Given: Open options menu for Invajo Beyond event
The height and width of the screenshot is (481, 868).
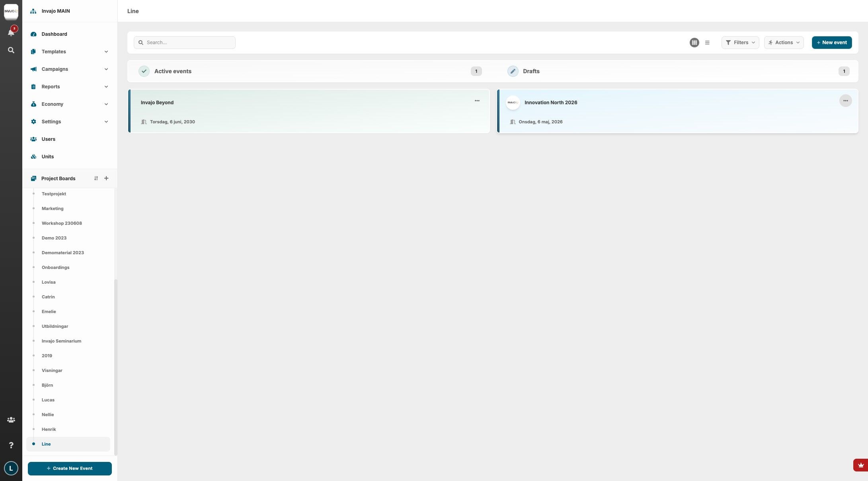Looking at the screenshot, I should (x=477, y=101).
